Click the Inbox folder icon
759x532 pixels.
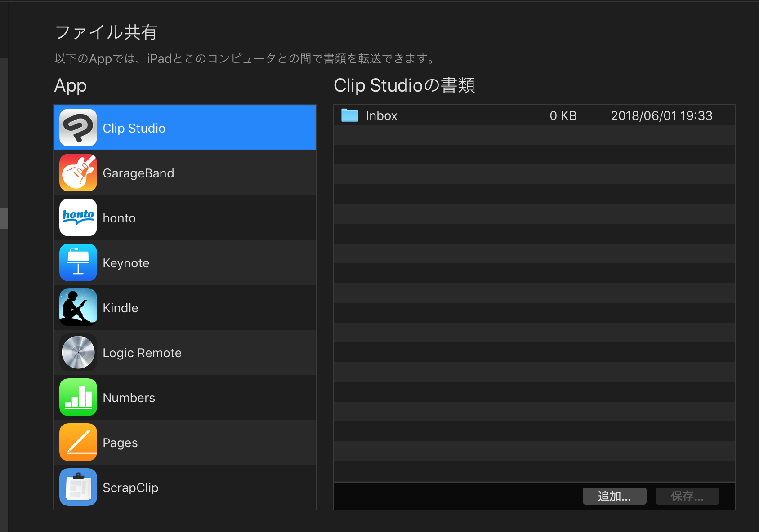point(349,115)
